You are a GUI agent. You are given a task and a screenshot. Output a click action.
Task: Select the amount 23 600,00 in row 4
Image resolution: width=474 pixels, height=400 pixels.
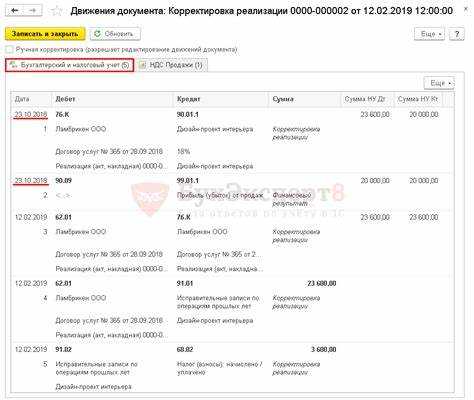(x=322, y=283)
